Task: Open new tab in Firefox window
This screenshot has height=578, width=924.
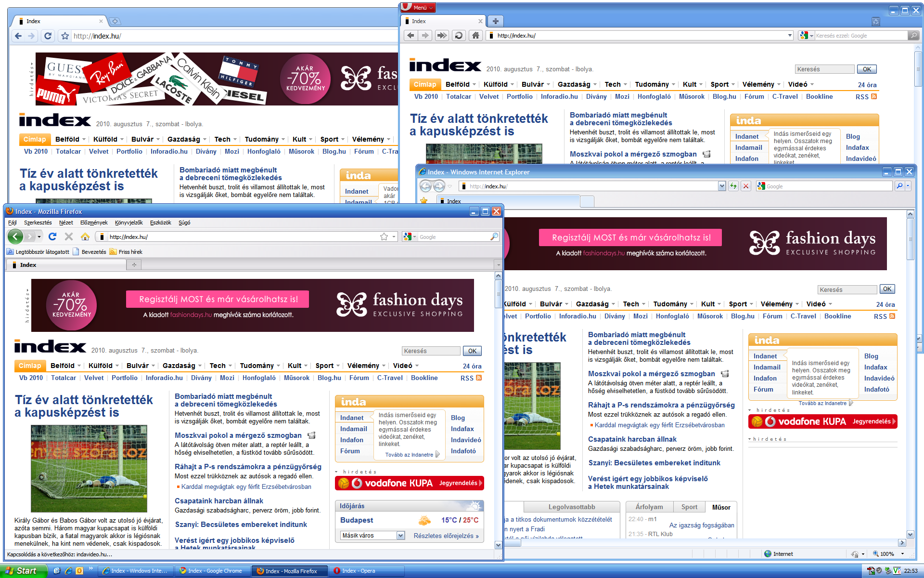Action: point(134,264)
